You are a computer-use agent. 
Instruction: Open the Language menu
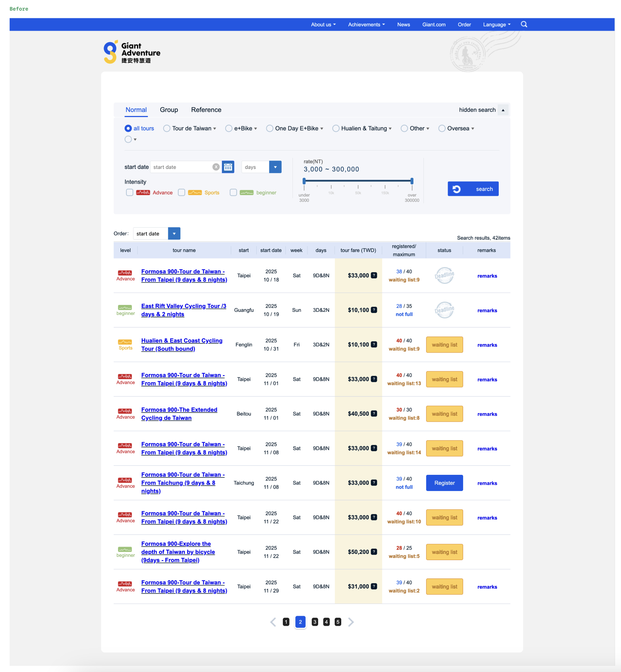496,24
